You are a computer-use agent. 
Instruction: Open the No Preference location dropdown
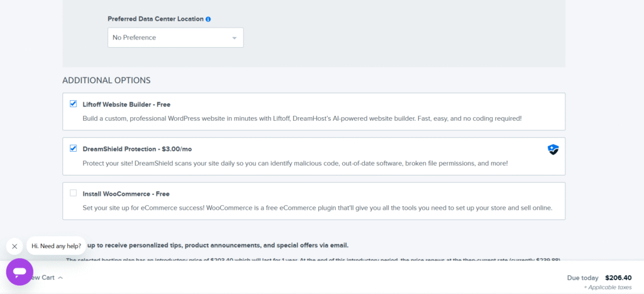coord(175,38)
